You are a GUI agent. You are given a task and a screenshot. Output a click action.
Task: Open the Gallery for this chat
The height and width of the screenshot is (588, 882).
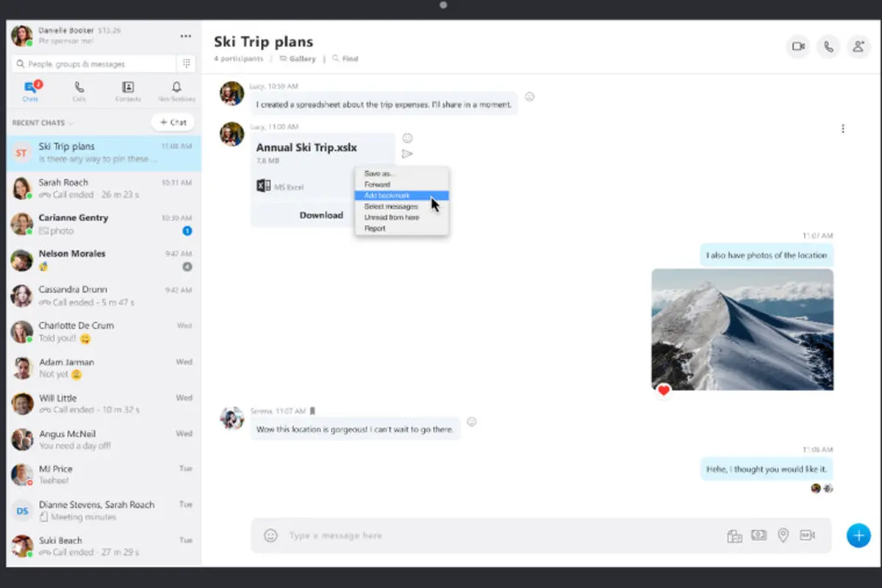pos(298,59)
